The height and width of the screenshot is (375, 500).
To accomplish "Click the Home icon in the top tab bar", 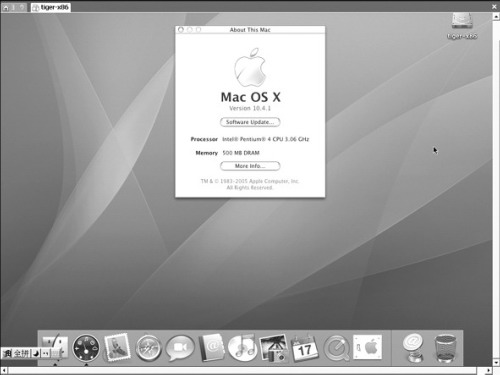I will 6,7.
